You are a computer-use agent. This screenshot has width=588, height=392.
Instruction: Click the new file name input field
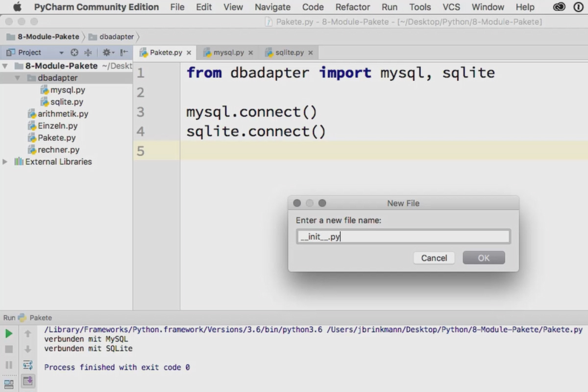pos(403,237)
